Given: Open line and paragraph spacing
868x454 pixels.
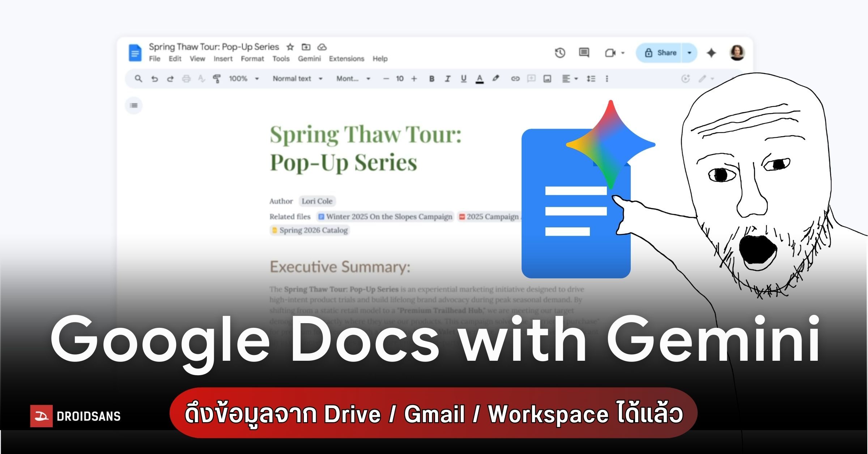Looking at the screenshot, I should 591,79.
